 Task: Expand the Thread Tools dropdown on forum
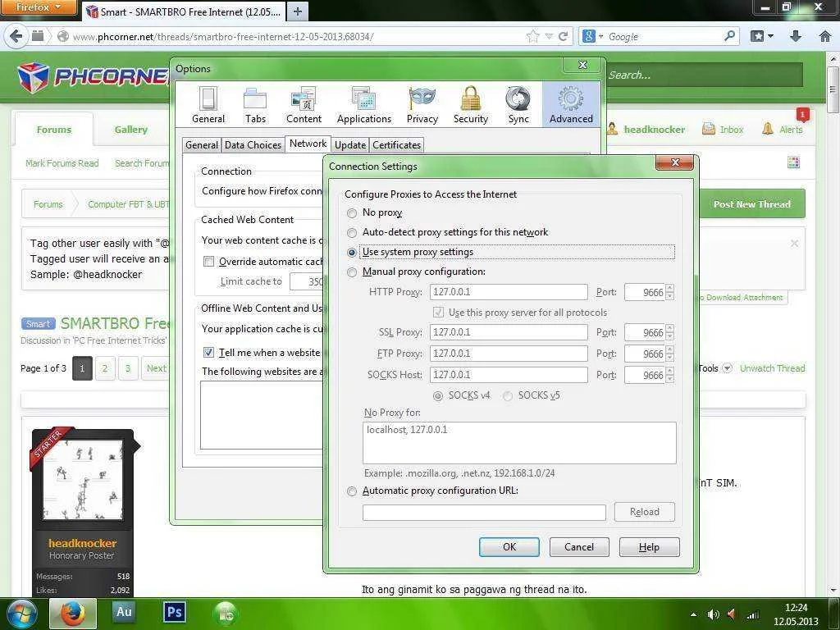727,368
